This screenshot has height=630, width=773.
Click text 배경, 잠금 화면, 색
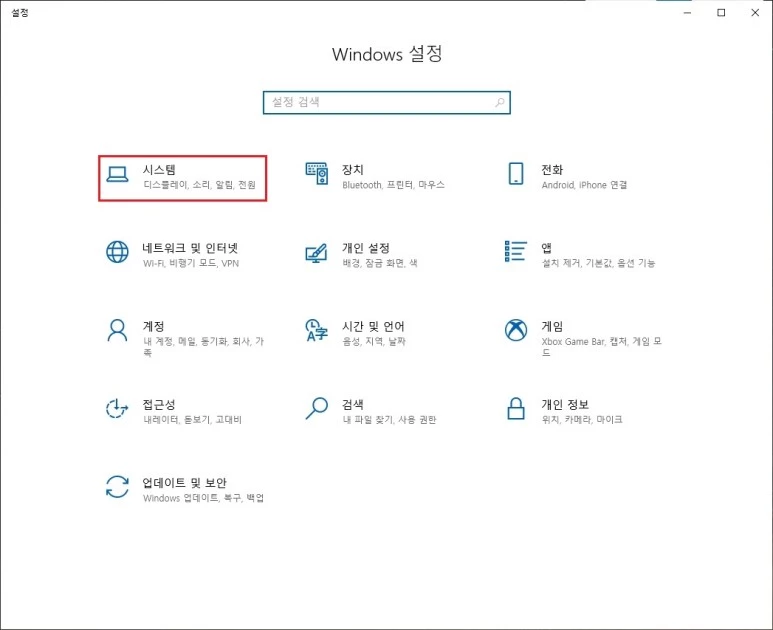pyautogui.click(x=380, y=263)
